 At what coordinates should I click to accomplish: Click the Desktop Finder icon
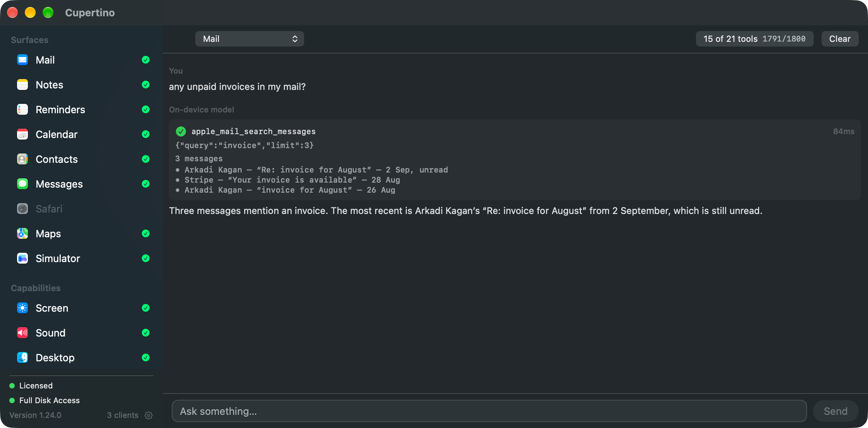pos(22,357)
